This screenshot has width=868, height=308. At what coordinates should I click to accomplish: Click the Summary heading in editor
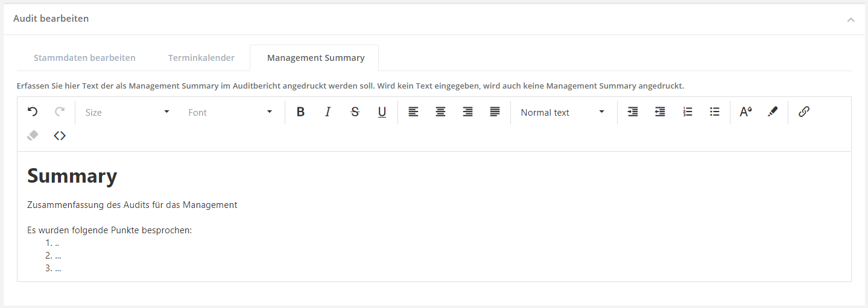tap(72, 176)
